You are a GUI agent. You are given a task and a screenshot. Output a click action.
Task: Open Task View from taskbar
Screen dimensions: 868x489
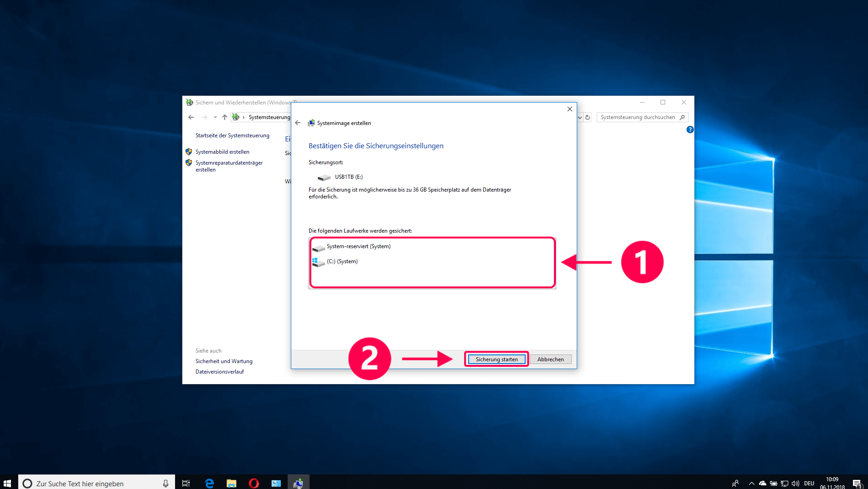[186, 484]
